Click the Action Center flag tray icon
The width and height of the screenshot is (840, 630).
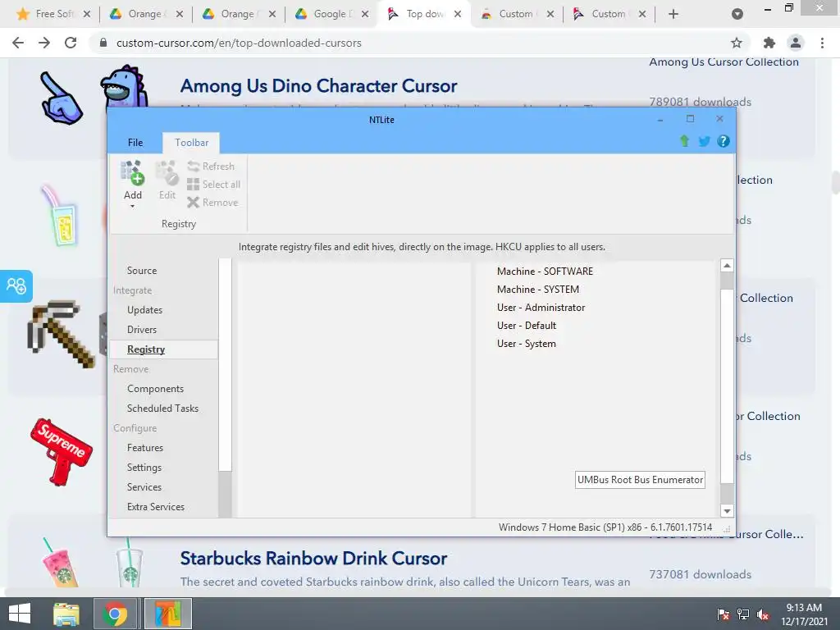724,614
